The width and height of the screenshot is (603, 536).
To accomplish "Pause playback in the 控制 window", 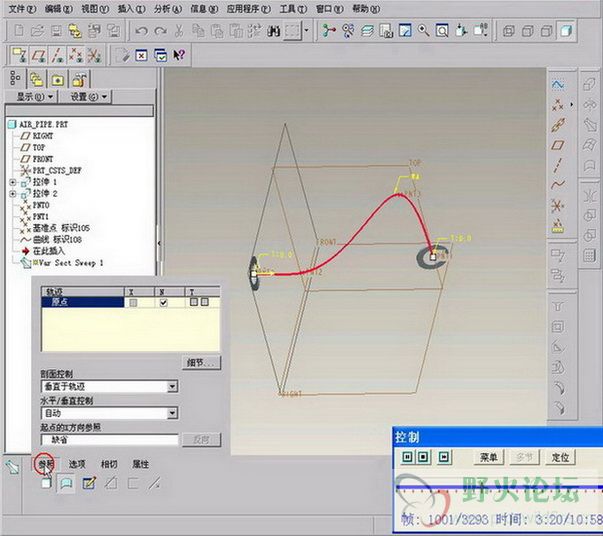I will (x=407, y=457).
